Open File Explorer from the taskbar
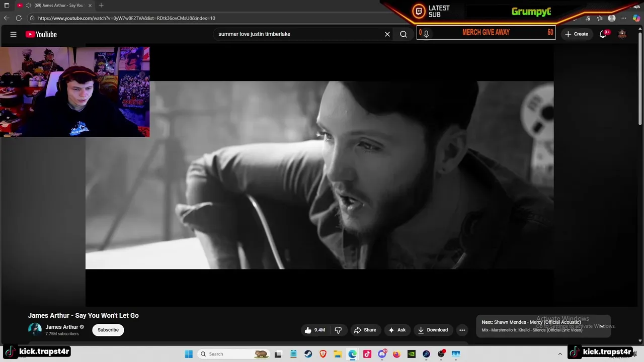The image size is (644, 362). 338,354
